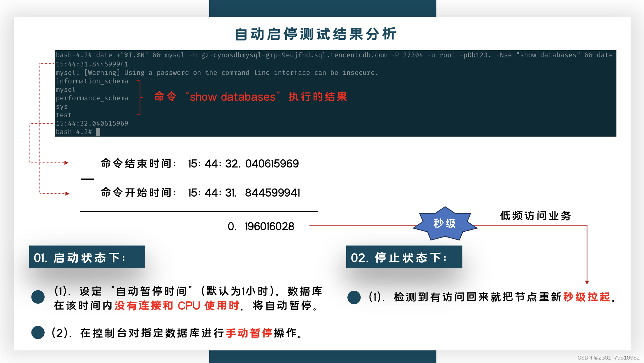Select information_schema in terminal output
Screen dimensions: 644x363
click(x=92, y=81)
